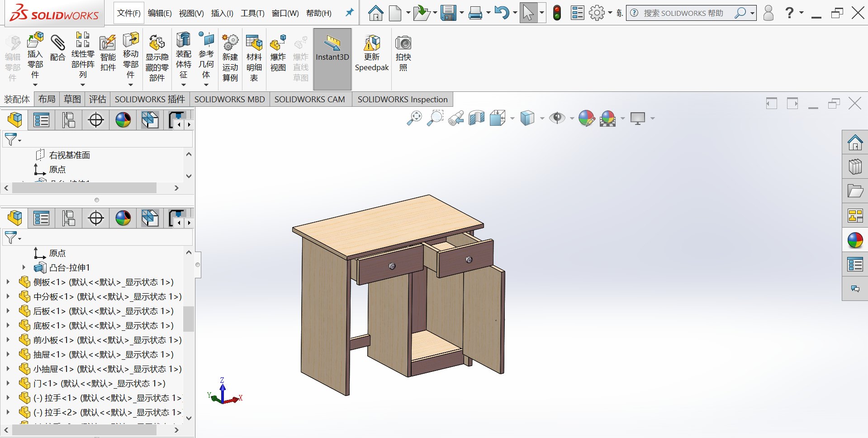868x438 pixels.
Task: Open Assembly Features (装配体特征) tool
Action: 183,40
